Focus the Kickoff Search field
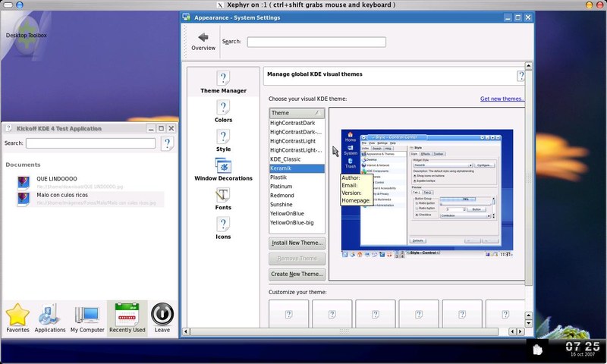Screen dimensions: 607x364 [91, 143]
